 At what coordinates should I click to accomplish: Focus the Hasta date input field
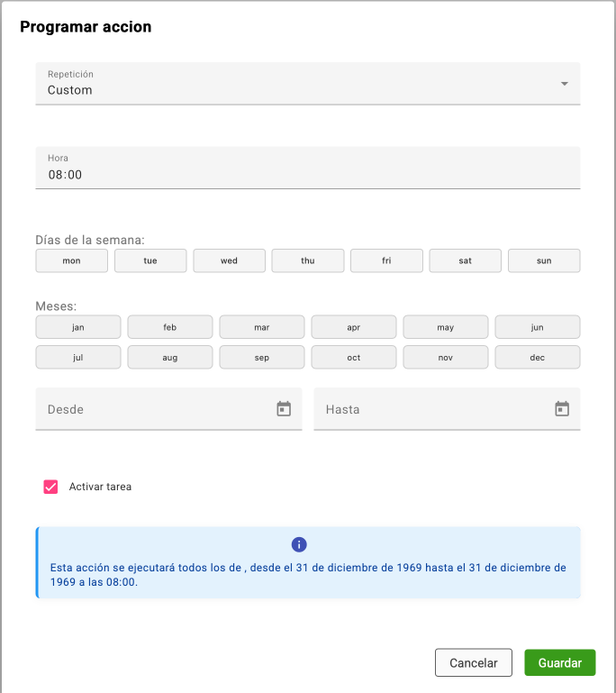coord(432,409)
